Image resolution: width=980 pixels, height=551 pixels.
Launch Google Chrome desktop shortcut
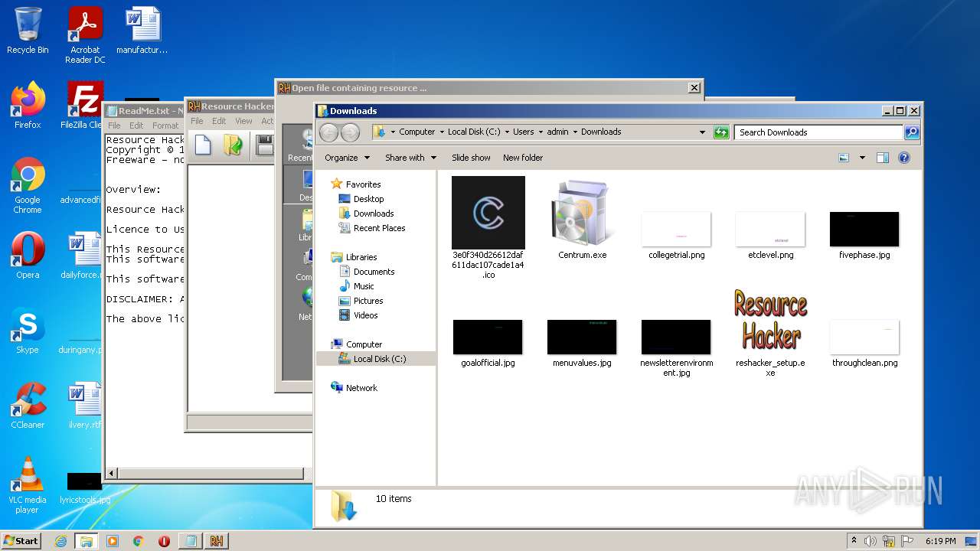(28, 186)
